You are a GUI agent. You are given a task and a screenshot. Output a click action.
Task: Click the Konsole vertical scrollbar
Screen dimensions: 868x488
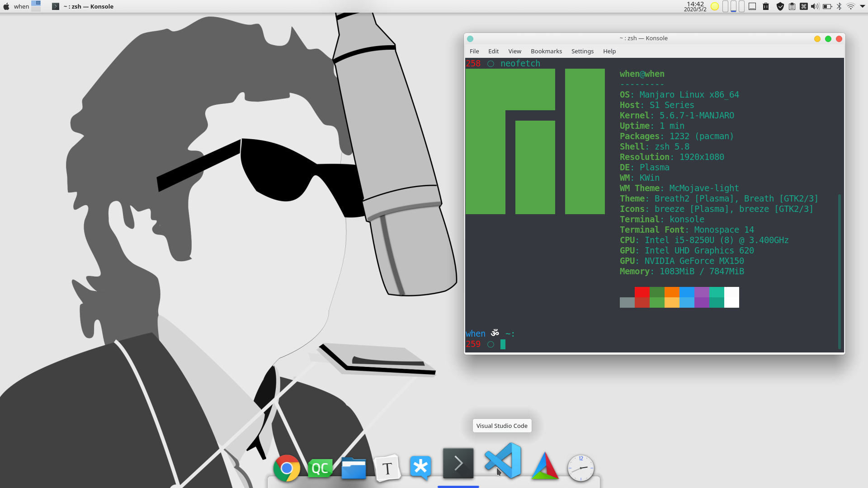point(840,271)
